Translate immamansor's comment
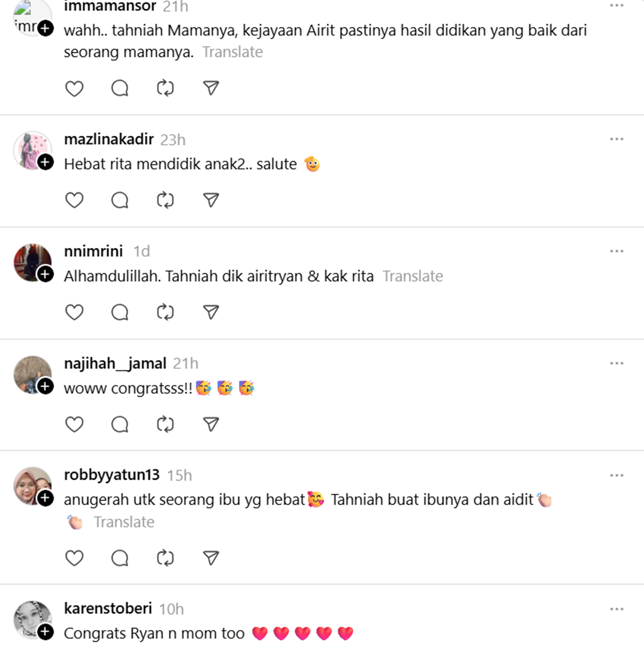The image size is (644, 652). click(x=232, y=52)
